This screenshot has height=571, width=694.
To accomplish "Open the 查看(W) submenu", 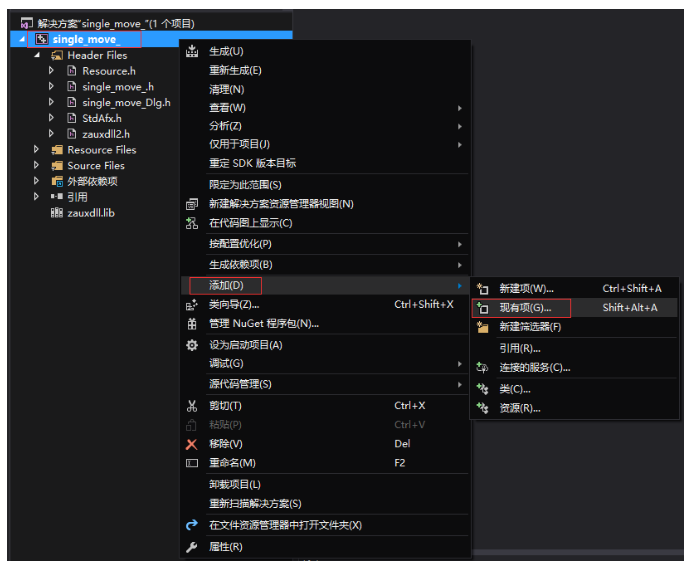I will click(325, 108).
